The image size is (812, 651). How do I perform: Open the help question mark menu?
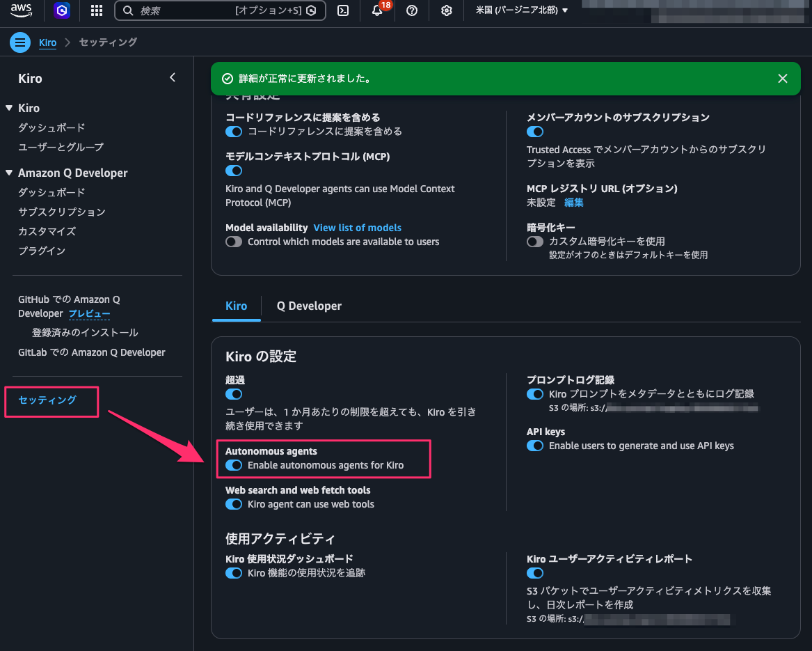[412, 10]
